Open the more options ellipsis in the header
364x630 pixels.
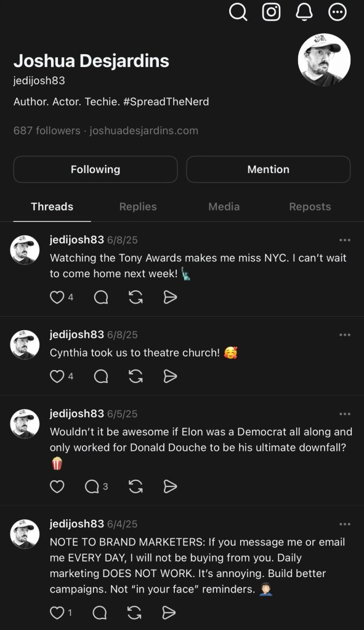pyautogui.click(x=338, y=11)
